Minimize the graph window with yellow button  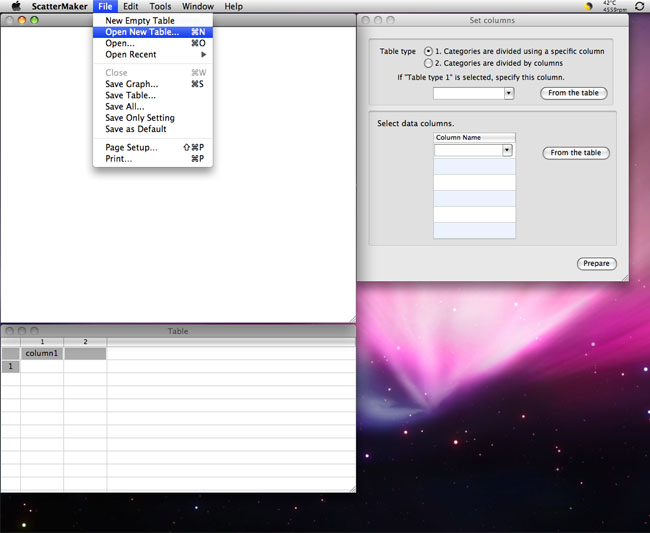(x=22, y=20)
